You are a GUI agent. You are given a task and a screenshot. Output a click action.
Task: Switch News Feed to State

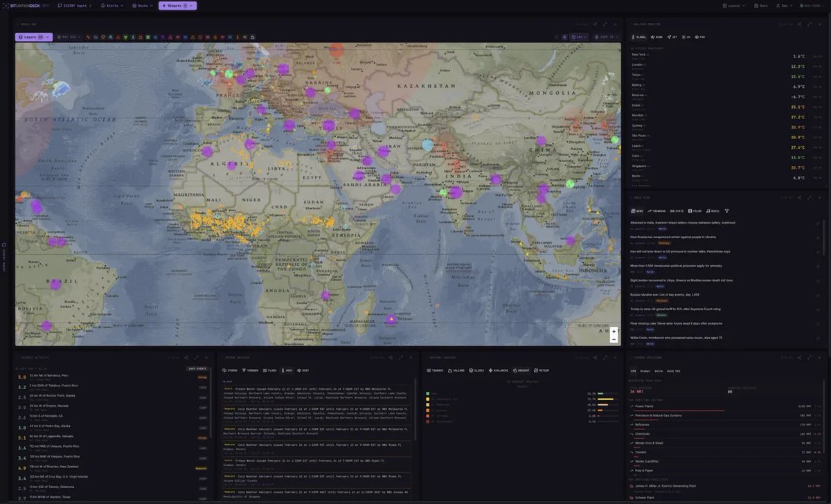[x=677, y=210]
